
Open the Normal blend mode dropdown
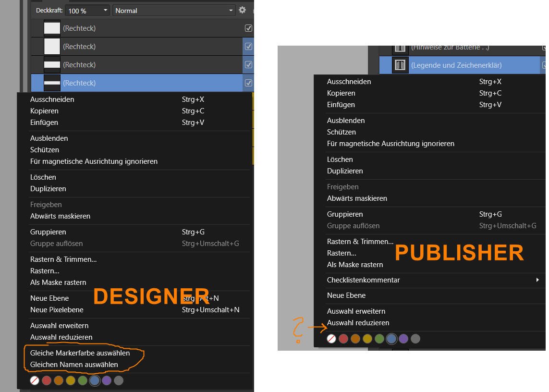231,11
